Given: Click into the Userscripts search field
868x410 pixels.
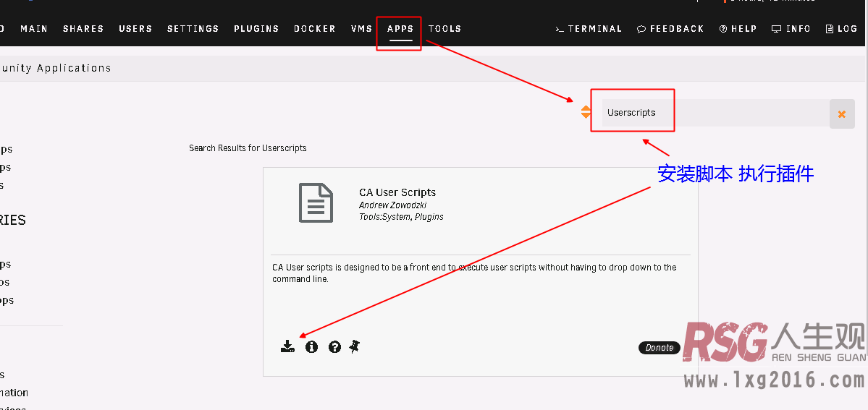Looking at the screenshot, I should coord(715,113).
